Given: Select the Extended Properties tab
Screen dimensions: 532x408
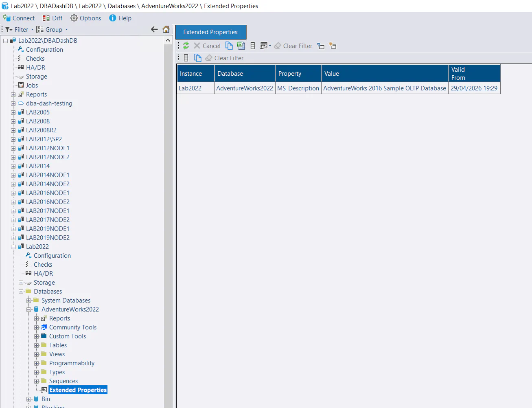Looking at the screenshot, I should (210, 32).
